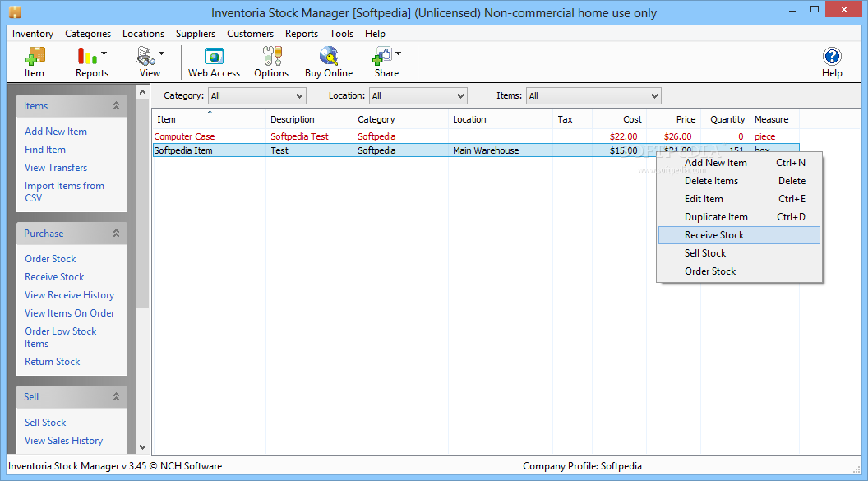Screen dimensions: 868x481
Task: Sort by the Location column header
Action: point(501,119)
